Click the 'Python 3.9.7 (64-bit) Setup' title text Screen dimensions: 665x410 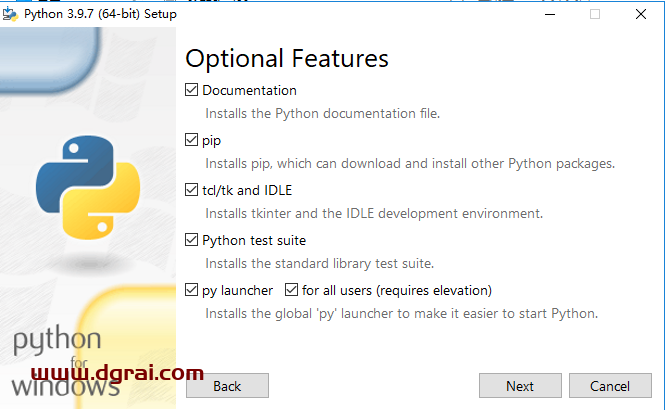(100, 14)
